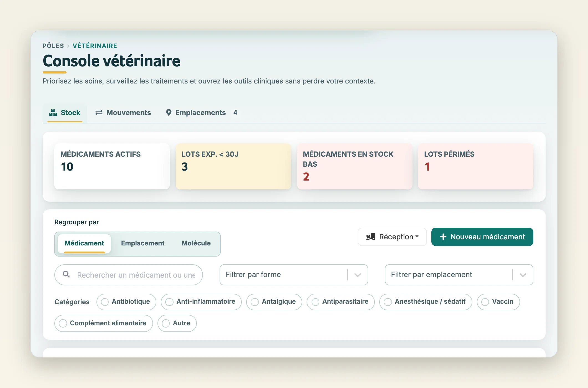Click the Emplacements map pin icon
This screenshot has width=588, height=388.
point(169,113)
